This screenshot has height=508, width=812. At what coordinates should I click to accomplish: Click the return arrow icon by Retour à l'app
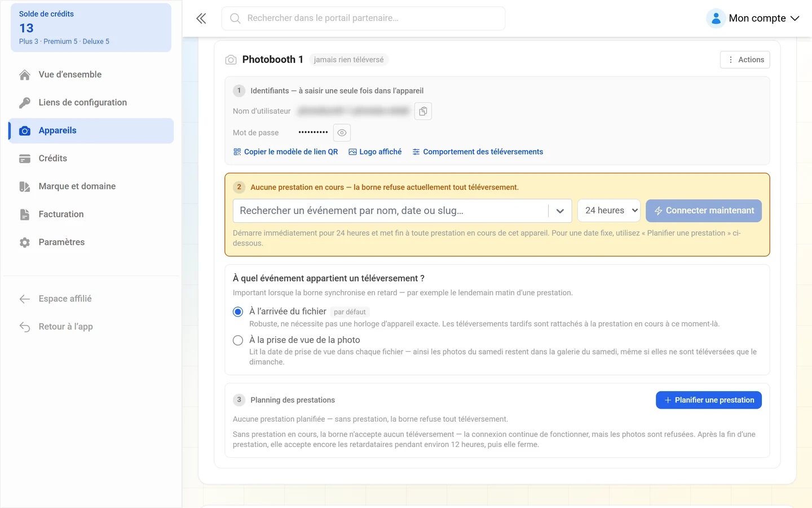point(25,327)
